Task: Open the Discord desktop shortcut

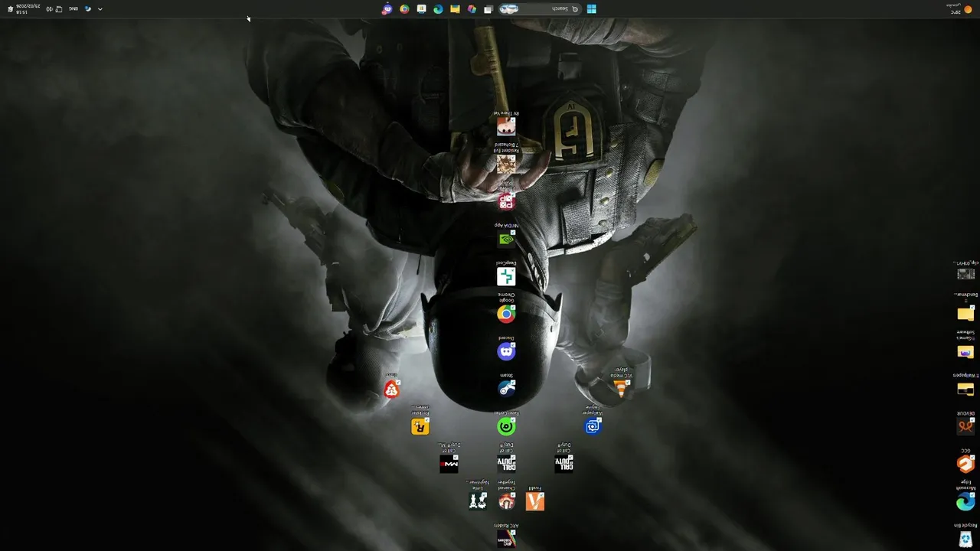Action: (506, 349)
